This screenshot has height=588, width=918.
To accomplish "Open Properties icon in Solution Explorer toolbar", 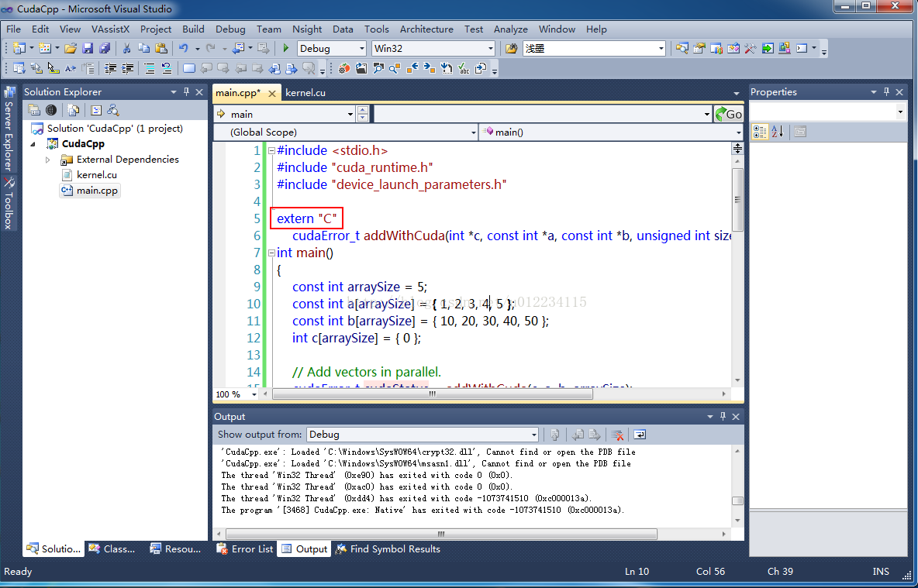I will tap(34, 110).
